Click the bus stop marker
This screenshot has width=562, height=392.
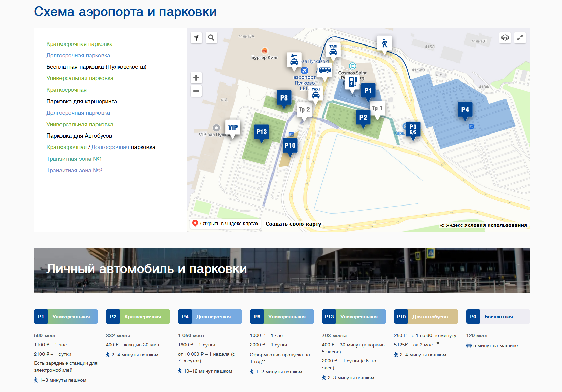tap(324, 71)
